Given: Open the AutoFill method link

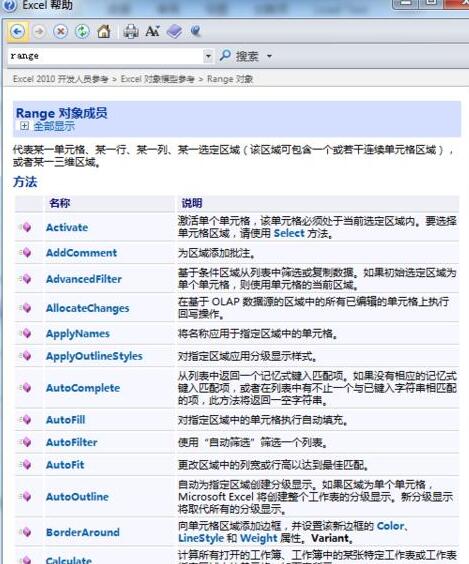Looking at the screenshot, I should [65, 420].
